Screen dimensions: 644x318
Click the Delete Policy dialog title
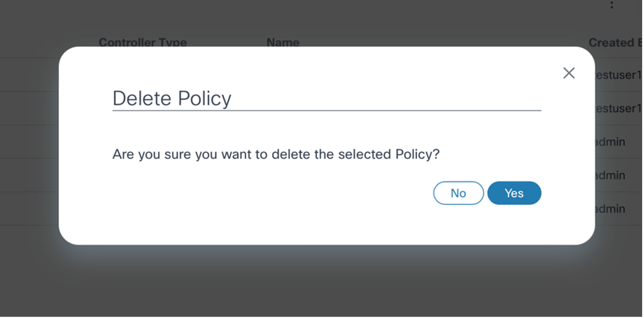pos(172,98)
